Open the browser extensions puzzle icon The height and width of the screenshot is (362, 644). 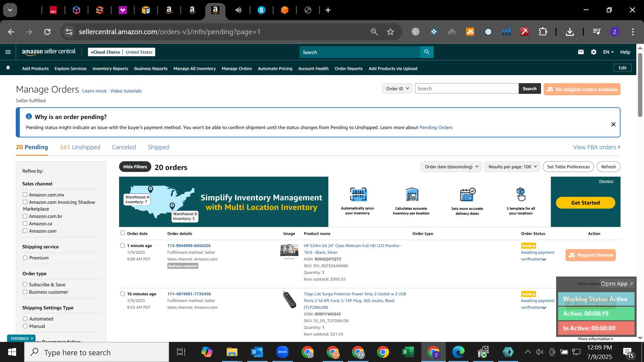point(543,32)
